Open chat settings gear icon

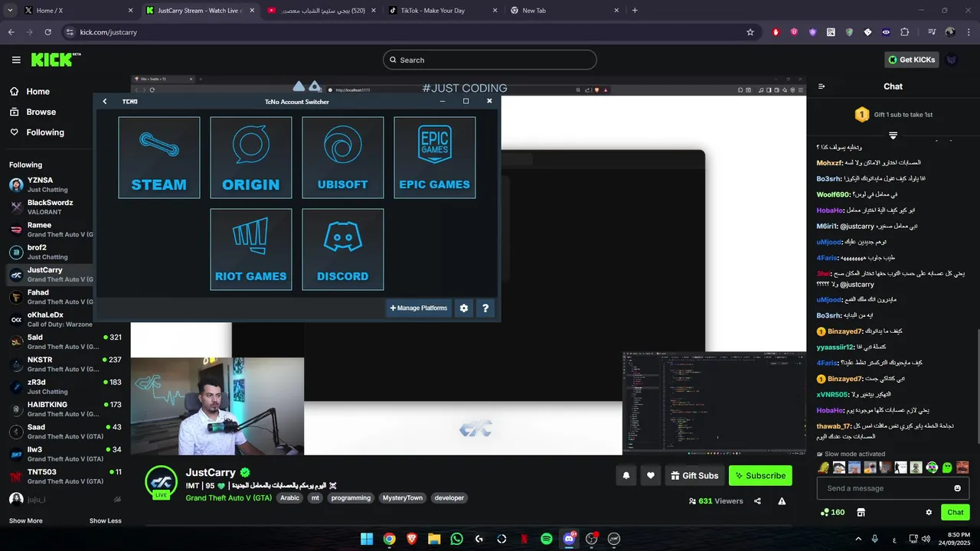[929, 513]
